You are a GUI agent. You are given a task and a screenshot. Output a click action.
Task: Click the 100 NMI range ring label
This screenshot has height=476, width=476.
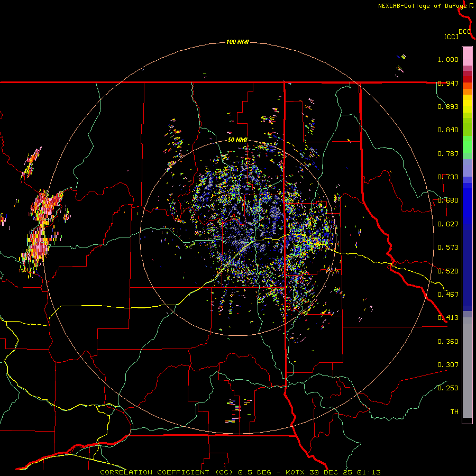237,42
